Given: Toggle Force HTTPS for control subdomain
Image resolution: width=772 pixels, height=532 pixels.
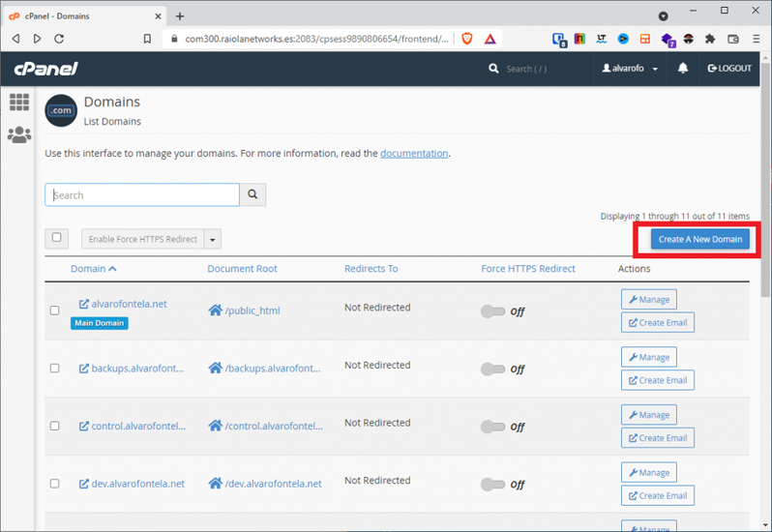Looking at the screenshot, I should (x=492, y=427).
